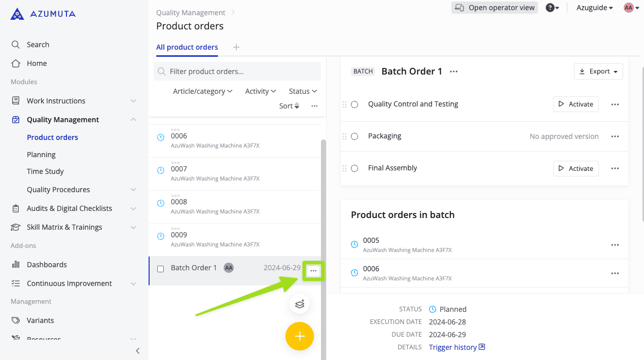Click the Open operator view button

494,8
